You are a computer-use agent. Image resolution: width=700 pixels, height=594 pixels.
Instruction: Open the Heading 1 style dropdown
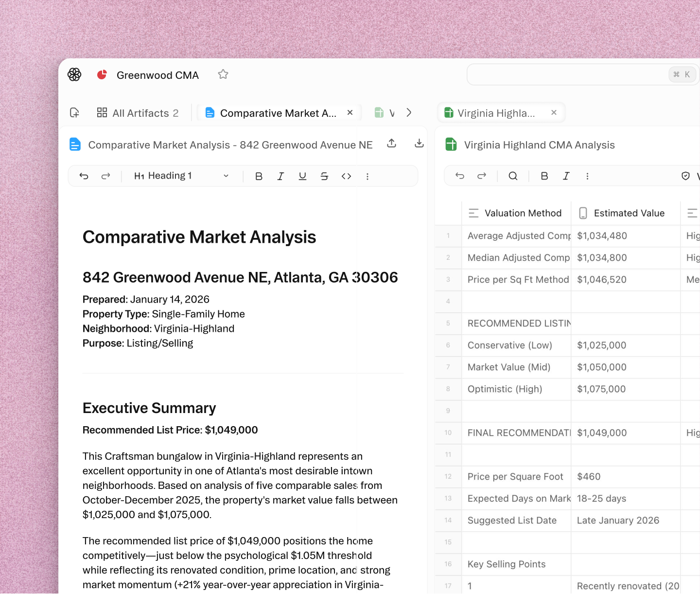pyautogui.click(x=181, y=176)
